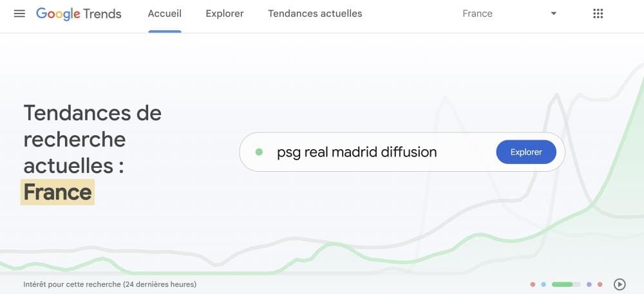Select the last red carousel dot
Viewport: 644px width, 294px height.
coord(600,284)
